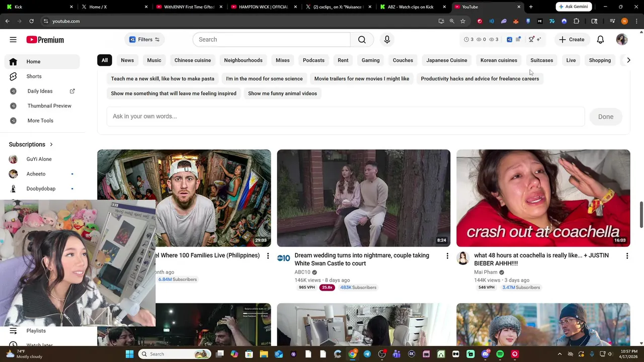Click the vidIQ trophy icon
644x362 pixels.
coord(531,39)
